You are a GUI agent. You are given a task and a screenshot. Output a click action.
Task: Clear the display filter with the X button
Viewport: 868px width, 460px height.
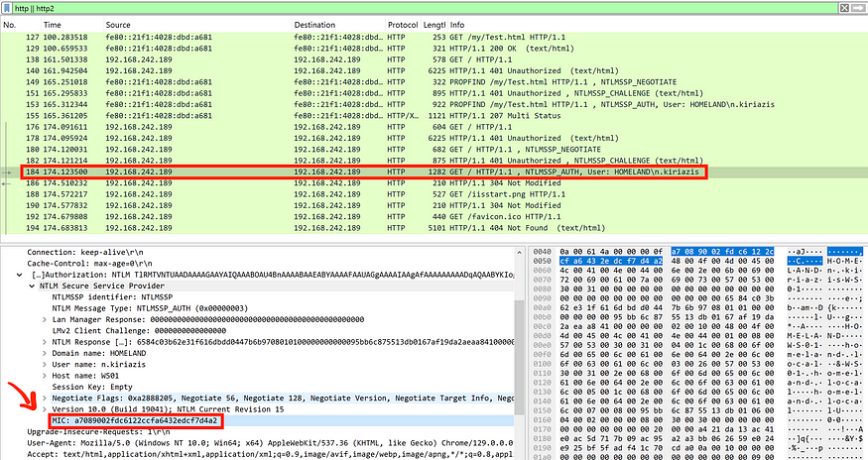[843, 8]
